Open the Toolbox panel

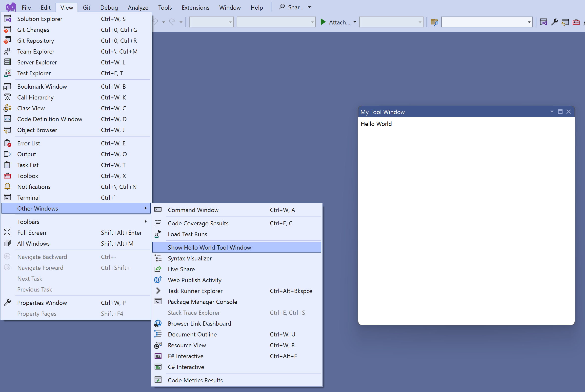click(x=27, y=176)
